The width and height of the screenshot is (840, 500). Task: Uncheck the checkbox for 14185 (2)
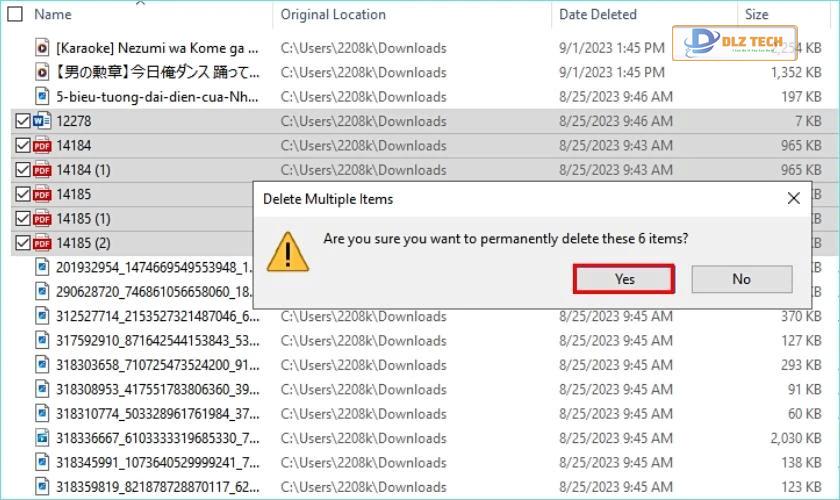pyautogui.click(x=22, y=243)
